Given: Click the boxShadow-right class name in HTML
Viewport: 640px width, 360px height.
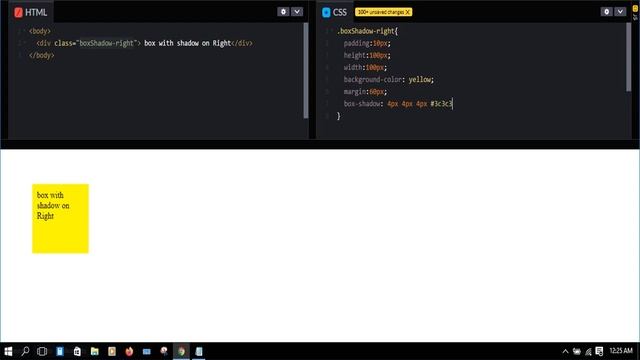Looking at the screenshot, I should click(x=107, y=43).
